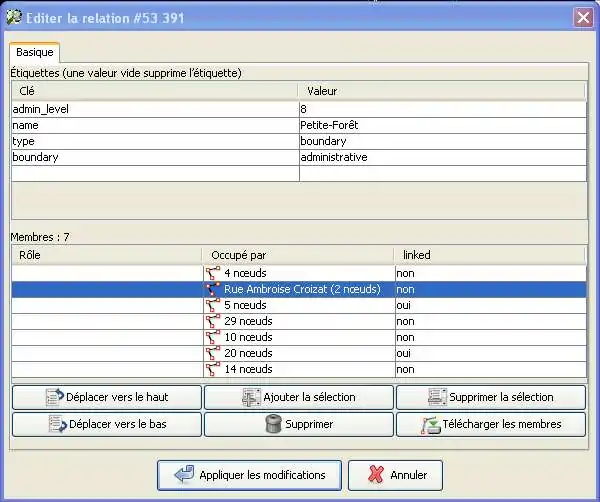Click way icon beside 20 nœuds member
The width and height of the screenshot is (600, 502).
coord(212,353)
